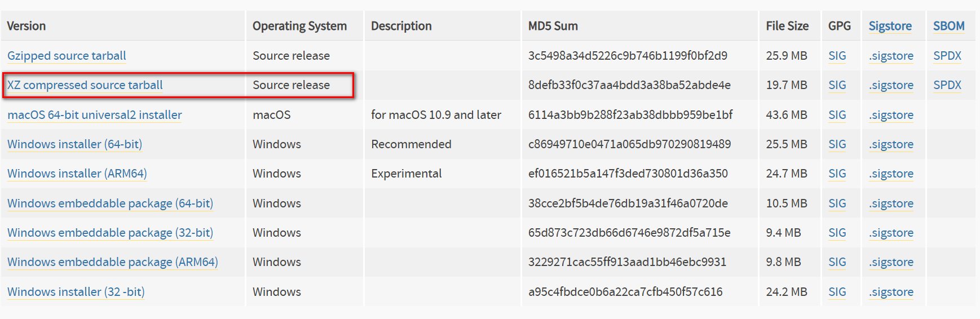The image size is (980, 319).
Task: Click .sigstore for Windows installer (ARM64)
Action: (x=891, y=174)
